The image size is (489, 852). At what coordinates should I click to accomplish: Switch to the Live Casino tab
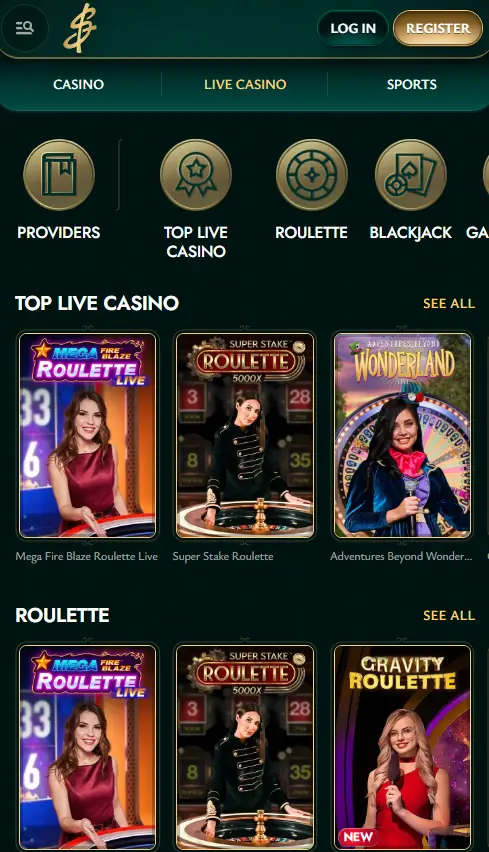tap(245, 84)
